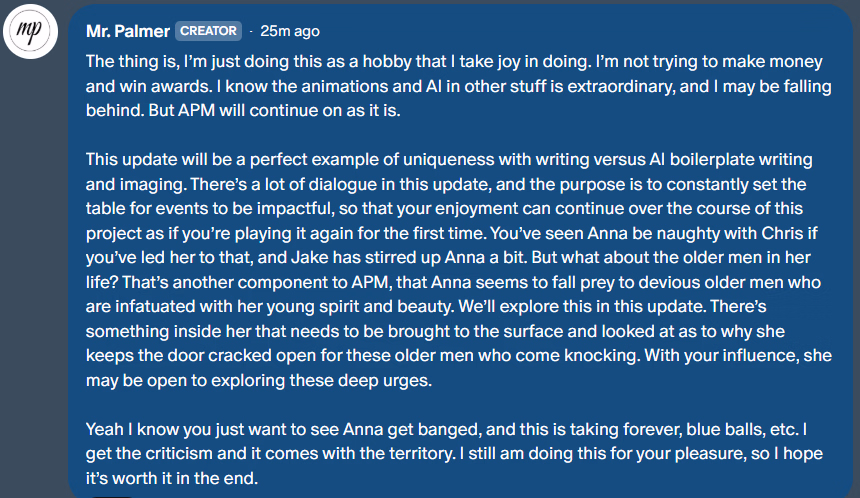The image size is (860, 498).
Task: Click the phrase 'win awards' in first paragraph
Action: tap(162, 84)
